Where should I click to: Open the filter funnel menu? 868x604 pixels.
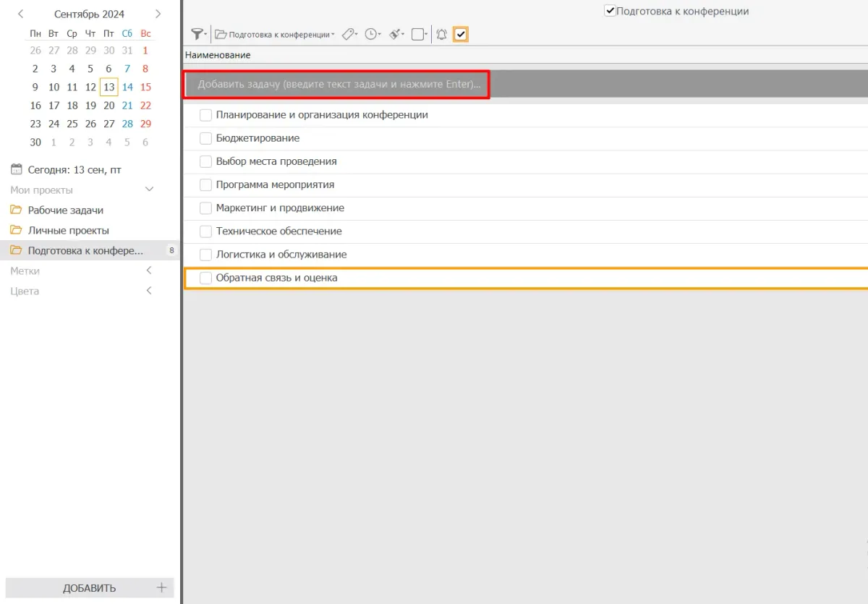[197, 34]
